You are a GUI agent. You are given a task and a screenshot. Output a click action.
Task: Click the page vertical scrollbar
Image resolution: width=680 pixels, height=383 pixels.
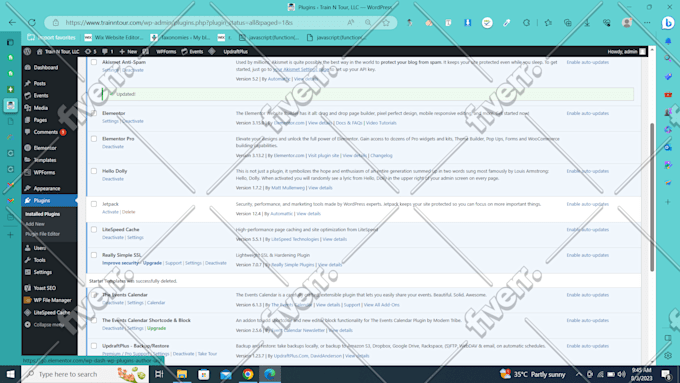click(652, 197)
